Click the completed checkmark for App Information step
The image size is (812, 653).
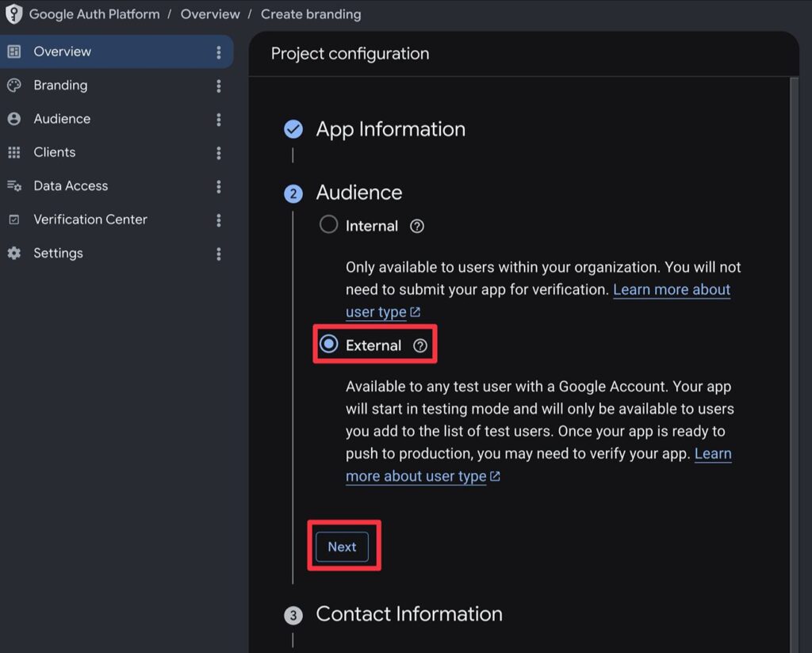[x=293, y=129]
